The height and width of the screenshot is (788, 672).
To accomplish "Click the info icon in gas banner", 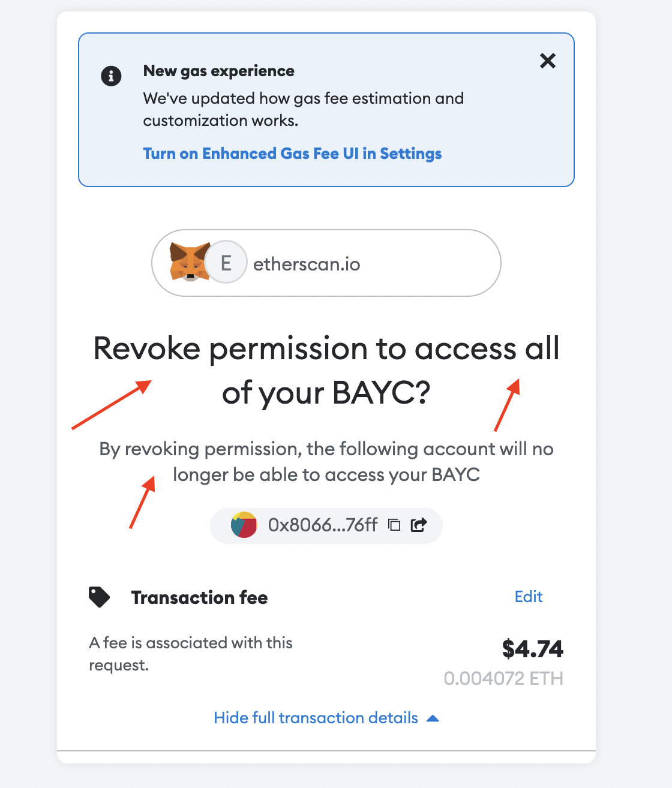I will coord(111,76).
